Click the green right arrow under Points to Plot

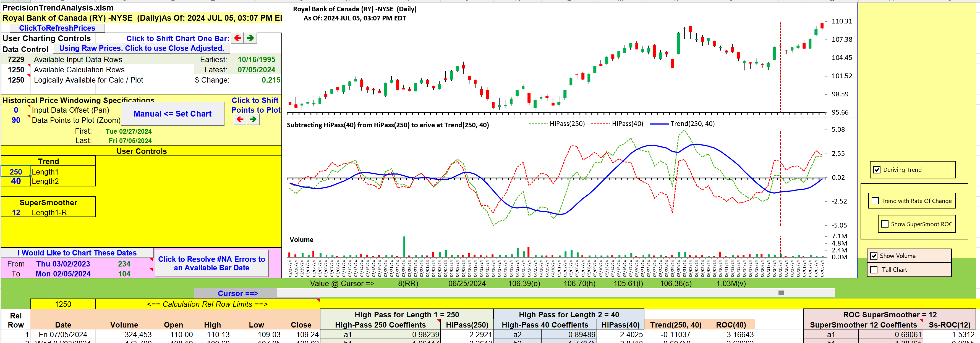[253, 119]
